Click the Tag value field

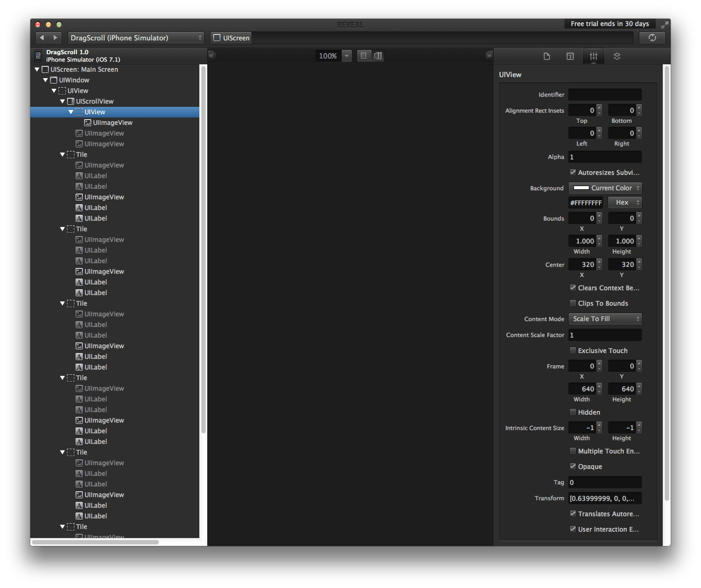click(605, 482)
